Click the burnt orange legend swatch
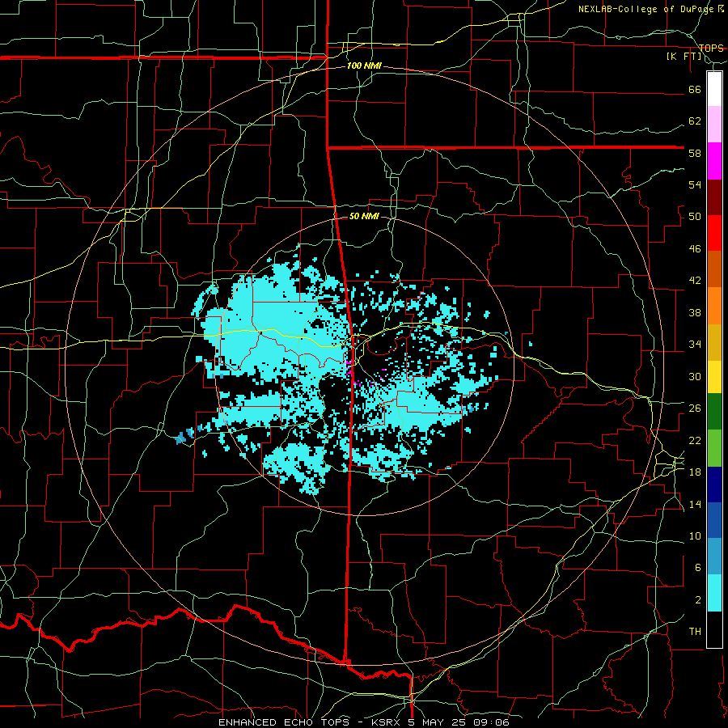The height and width of the screenshot is (728, 728). point(714,269)
